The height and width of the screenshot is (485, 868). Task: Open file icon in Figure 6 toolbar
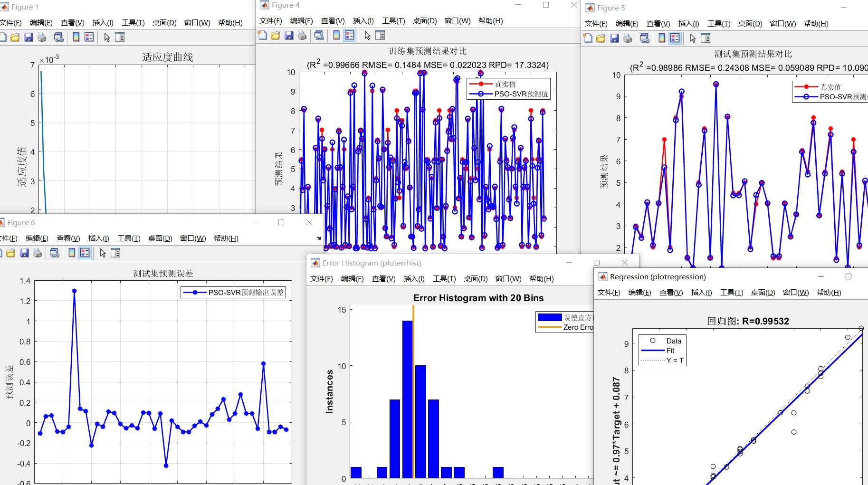[x=10, y=253]
